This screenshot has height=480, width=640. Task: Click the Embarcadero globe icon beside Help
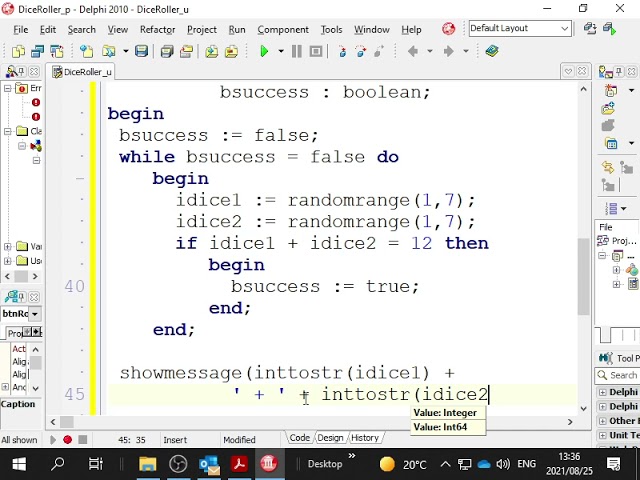click(x=449, y=29)
